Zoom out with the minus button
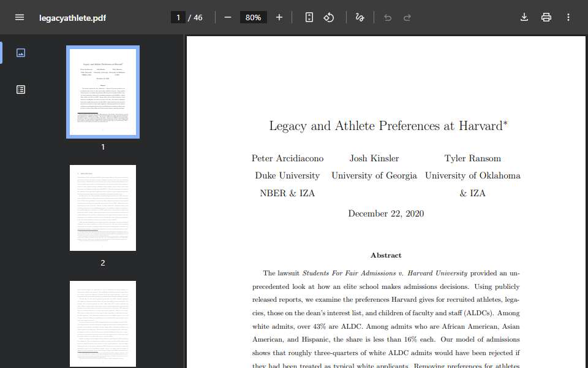Image resolution: width=588 pixels, height=368 pixels. coord(228,17)
